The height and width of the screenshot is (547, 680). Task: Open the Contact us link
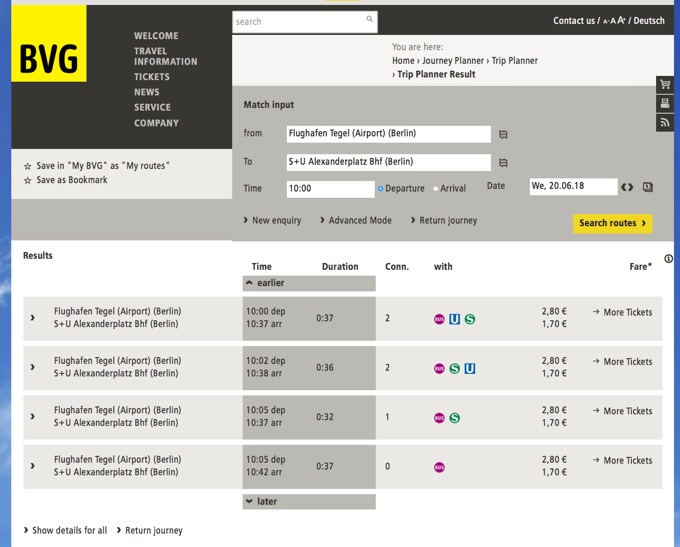(x=574, y=21)
